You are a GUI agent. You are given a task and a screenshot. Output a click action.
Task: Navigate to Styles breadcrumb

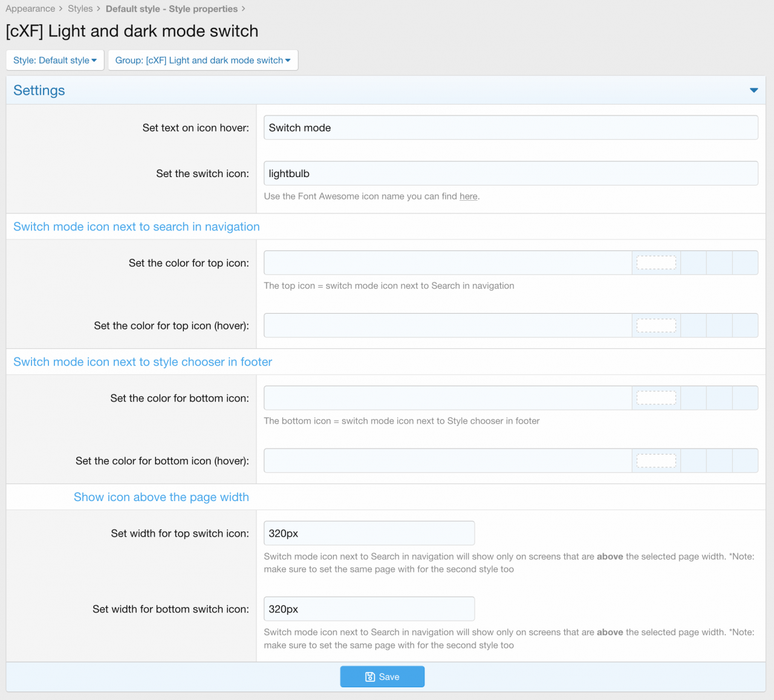(x=80, y=8)
